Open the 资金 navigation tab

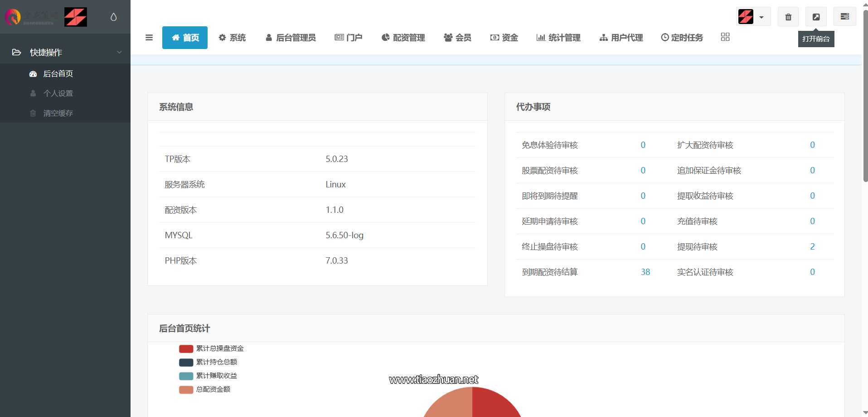click(504, 38)
